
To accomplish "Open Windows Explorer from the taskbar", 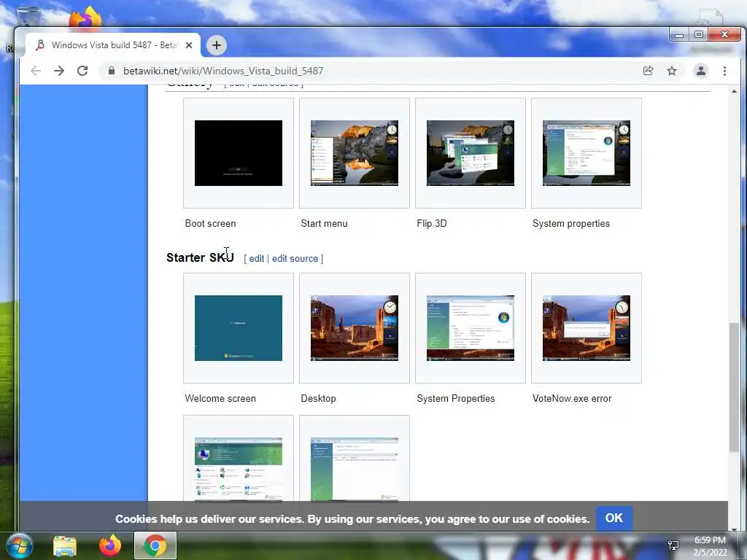I will (65, 545).
